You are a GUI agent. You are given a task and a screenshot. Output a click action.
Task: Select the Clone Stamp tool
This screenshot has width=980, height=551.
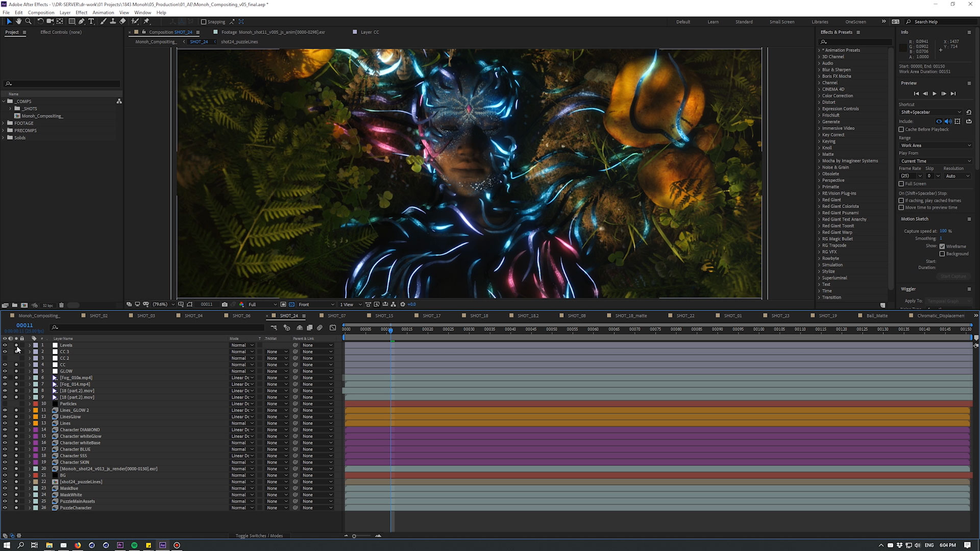point(113,21)
